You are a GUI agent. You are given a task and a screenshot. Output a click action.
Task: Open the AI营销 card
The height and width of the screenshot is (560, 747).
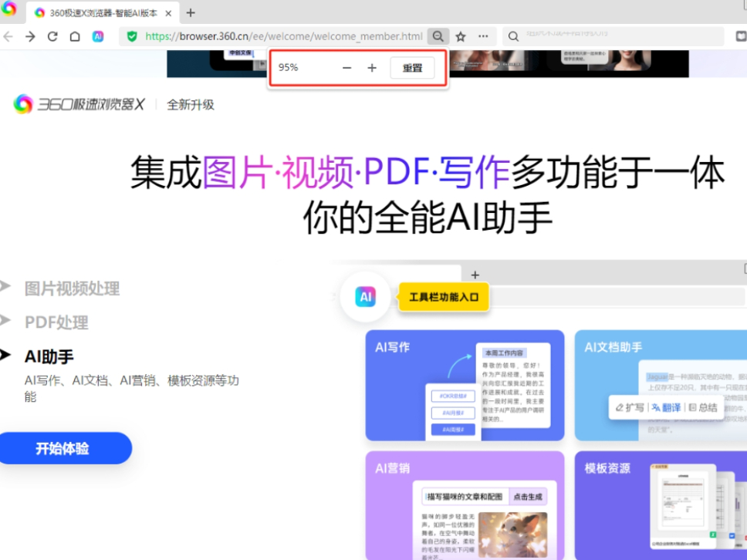[465, 506]
